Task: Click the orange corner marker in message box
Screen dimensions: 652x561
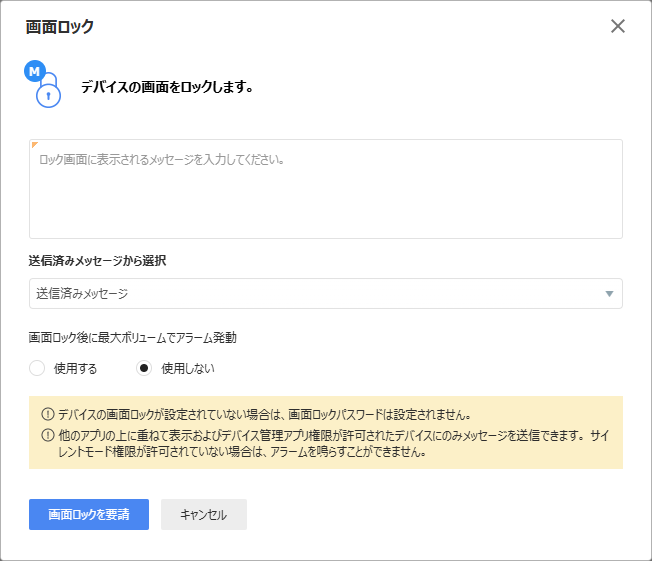Action: (35, 144)
